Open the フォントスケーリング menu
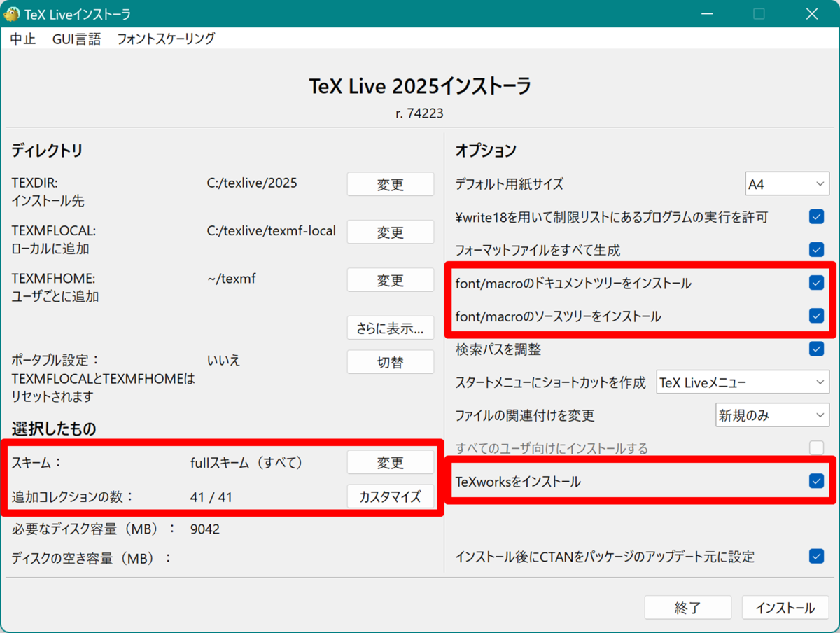 [x=166, y=39]
